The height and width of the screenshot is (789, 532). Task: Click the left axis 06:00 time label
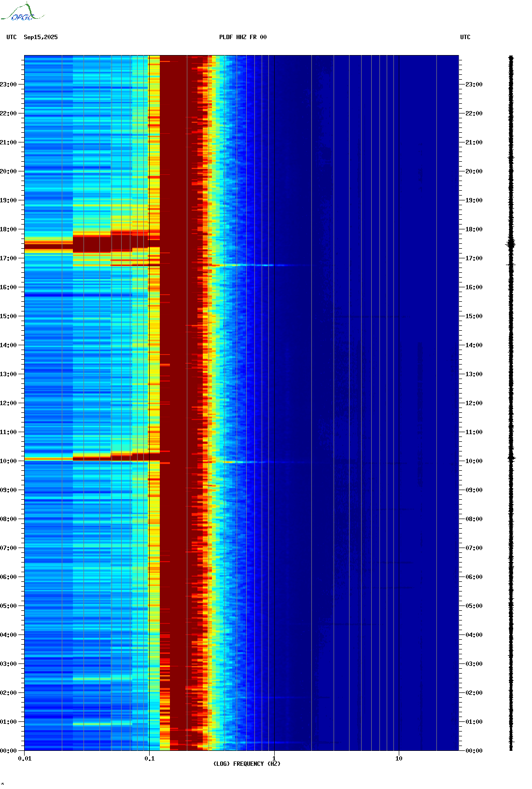[8, 577]
